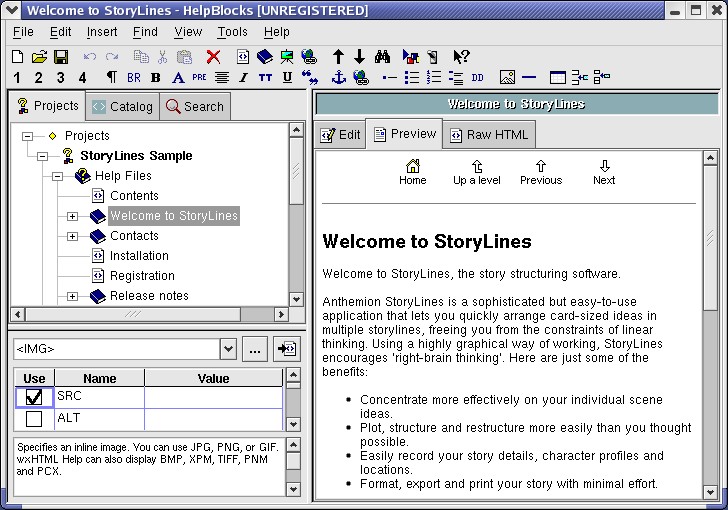Click the Paste clipboard icon
Screen dimensions: 728x510
184,57
